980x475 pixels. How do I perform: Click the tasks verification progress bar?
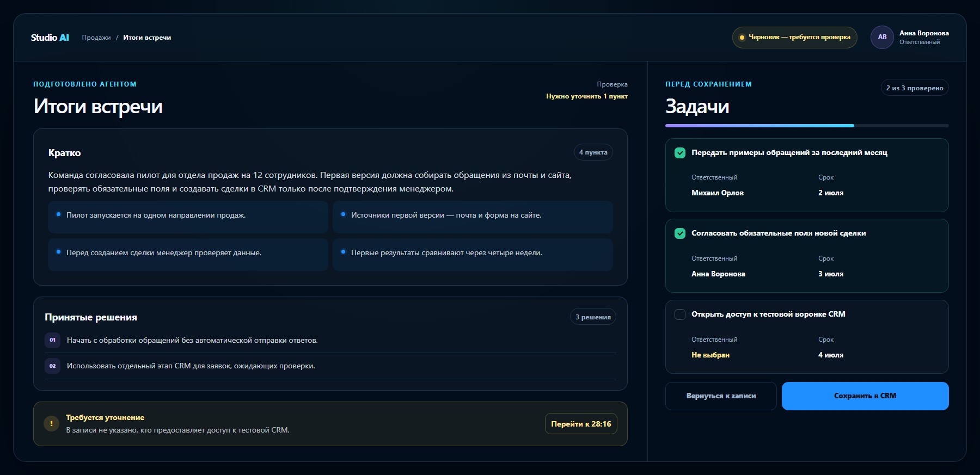(x=807, y=126)
